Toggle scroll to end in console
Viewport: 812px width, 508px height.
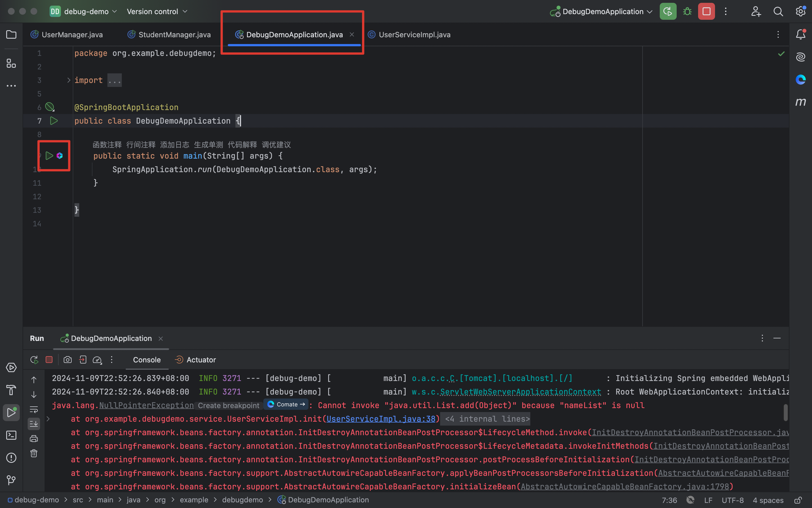click(x=34, y=424)
